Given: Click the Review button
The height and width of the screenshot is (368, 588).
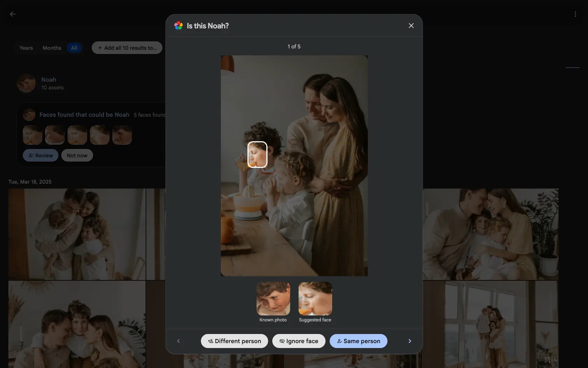Looking at the screenshot, I should click(x=41, y=155).
